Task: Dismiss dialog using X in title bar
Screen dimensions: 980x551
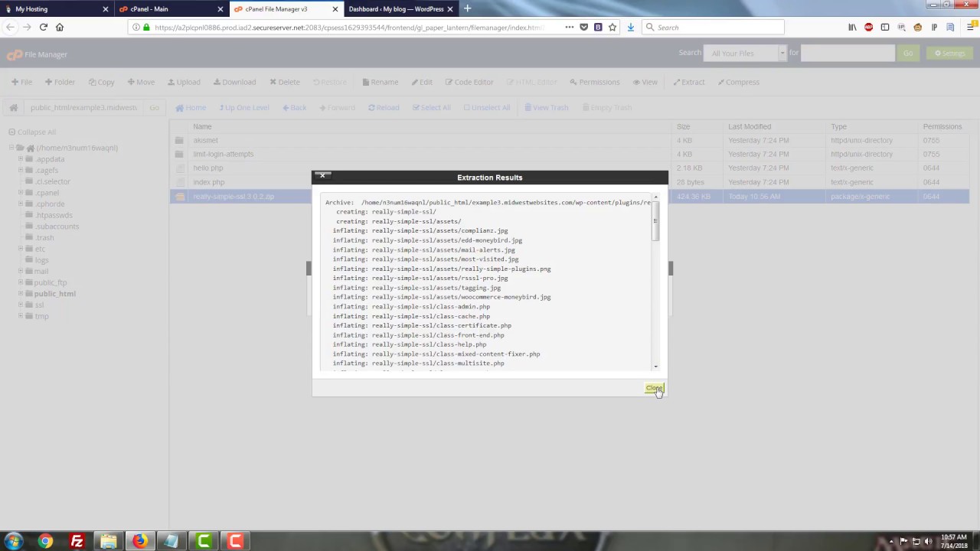Action: tap(322, 176)
